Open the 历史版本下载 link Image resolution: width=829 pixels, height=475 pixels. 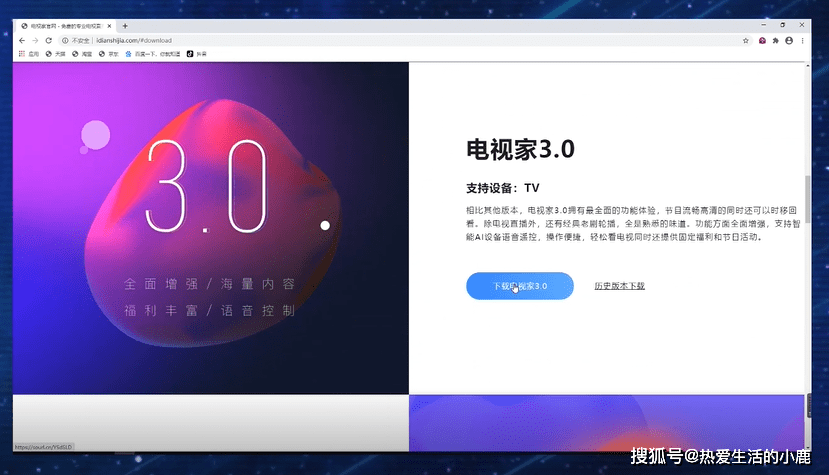pyautogui.click(x=619, y=286)
